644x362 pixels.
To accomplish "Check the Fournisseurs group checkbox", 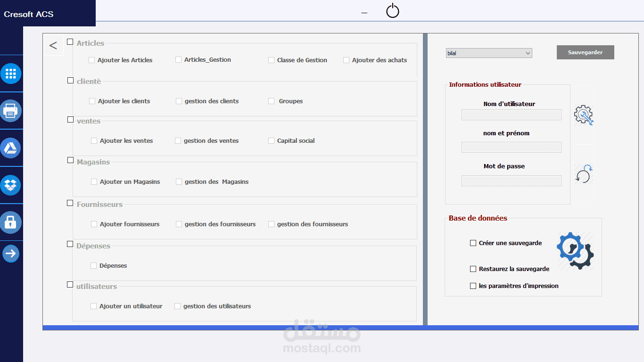I will [x=70, y=203].
